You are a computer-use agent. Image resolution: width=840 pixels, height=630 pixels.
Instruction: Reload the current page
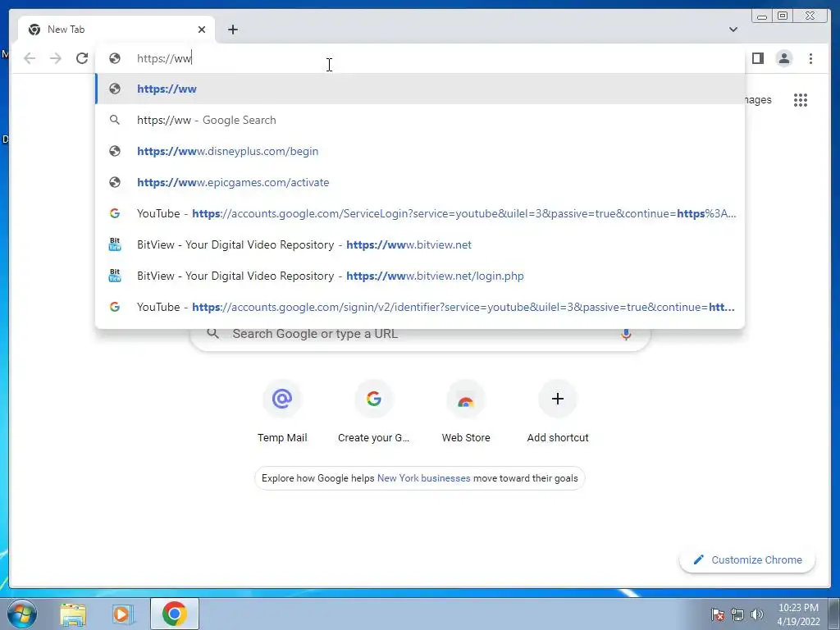tap(82, 58)
